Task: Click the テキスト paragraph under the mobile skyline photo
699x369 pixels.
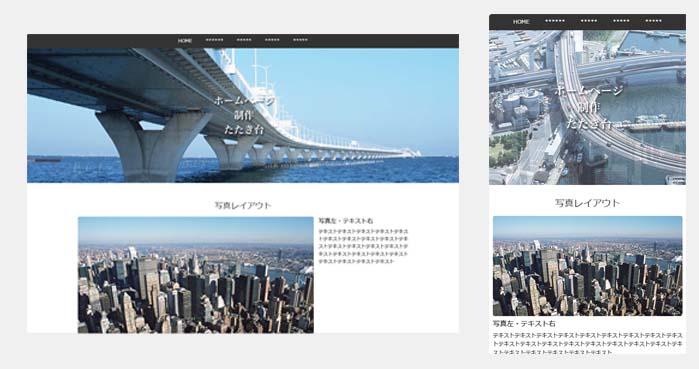Action: [588, 343]
